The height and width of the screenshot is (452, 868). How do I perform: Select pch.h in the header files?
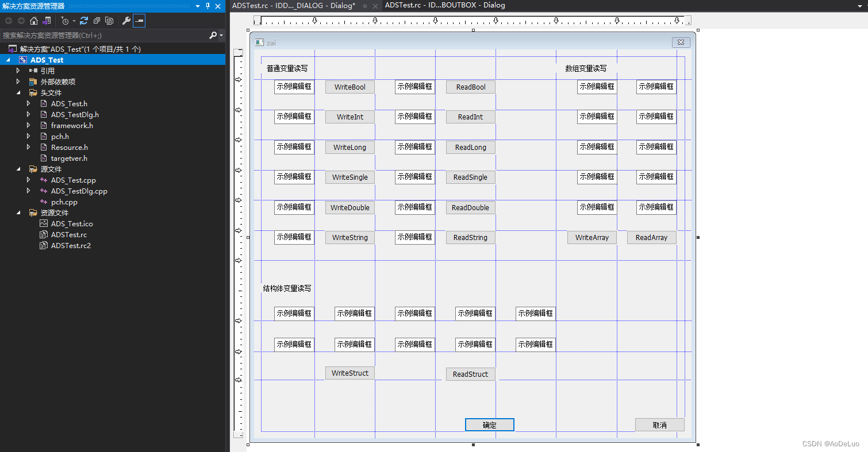(60, 136)
